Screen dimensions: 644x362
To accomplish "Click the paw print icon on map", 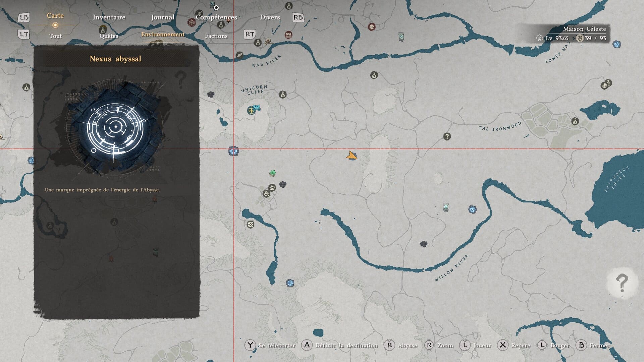I will pyautogui.click(x=272, y=188).
